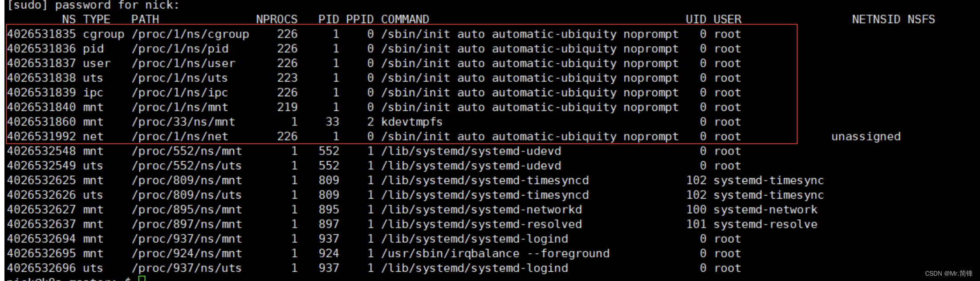Click the COMMAND column header

coord(405,19)
